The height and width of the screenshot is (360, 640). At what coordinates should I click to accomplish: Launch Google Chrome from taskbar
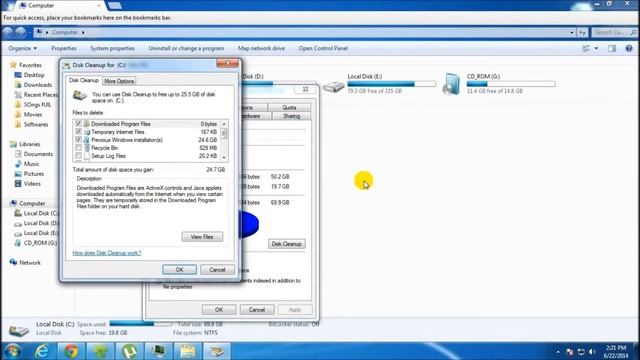pos(71,351)
